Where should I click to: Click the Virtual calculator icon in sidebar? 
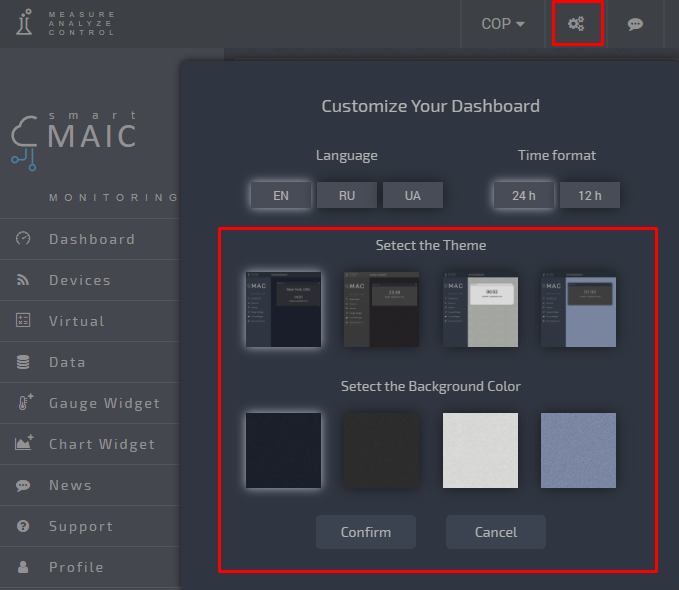[23, 320]
